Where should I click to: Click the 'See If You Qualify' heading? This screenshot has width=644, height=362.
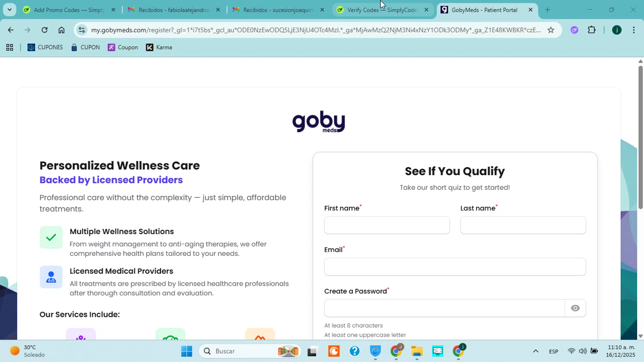[x=455, y=171]
